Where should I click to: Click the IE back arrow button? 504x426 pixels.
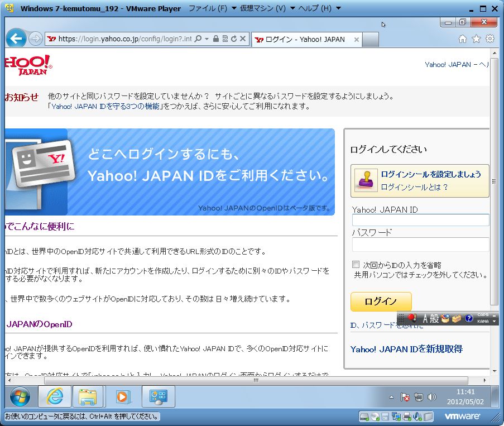pyautogui.click(x=16, y=39)
